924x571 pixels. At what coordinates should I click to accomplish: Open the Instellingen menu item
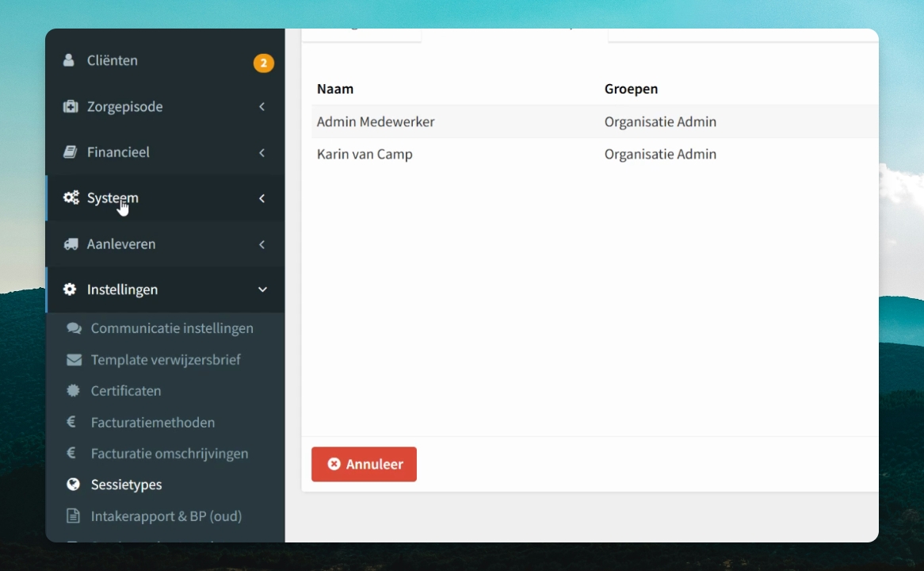[x=165, y=289]
